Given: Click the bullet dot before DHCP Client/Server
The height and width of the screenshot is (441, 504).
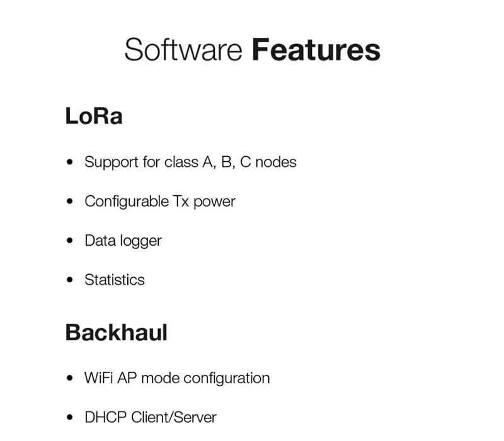Looking at the screenshot, I should pos(70,417).
